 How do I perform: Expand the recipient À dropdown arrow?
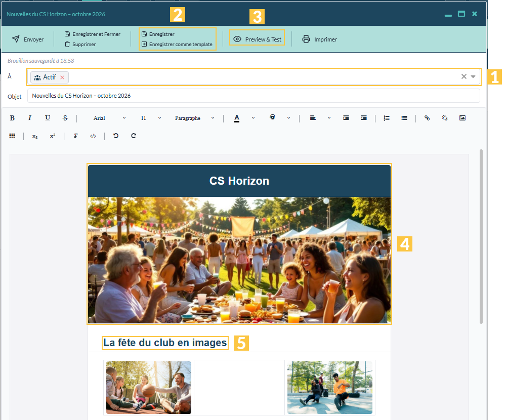coord(473,76)
